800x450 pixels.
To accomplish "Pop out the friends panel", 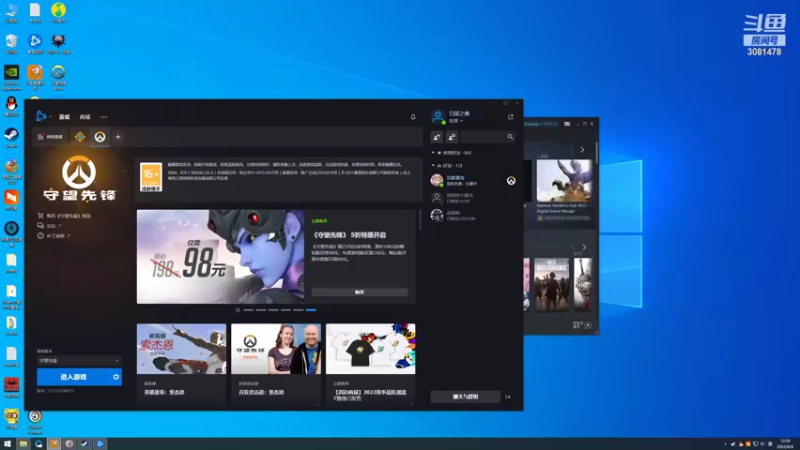I will pyautogui.click(x=510, y=117).
